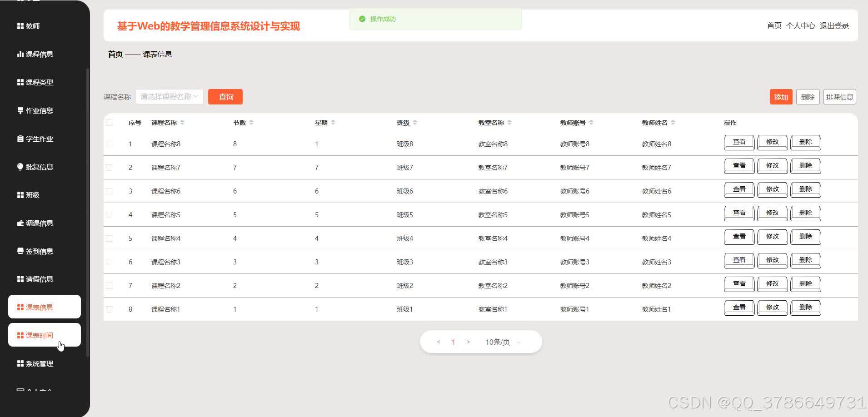The height and width of the screenshot is (417, 868).
Task: Toggle the select-all header checkbox
Action: point(109,123)
